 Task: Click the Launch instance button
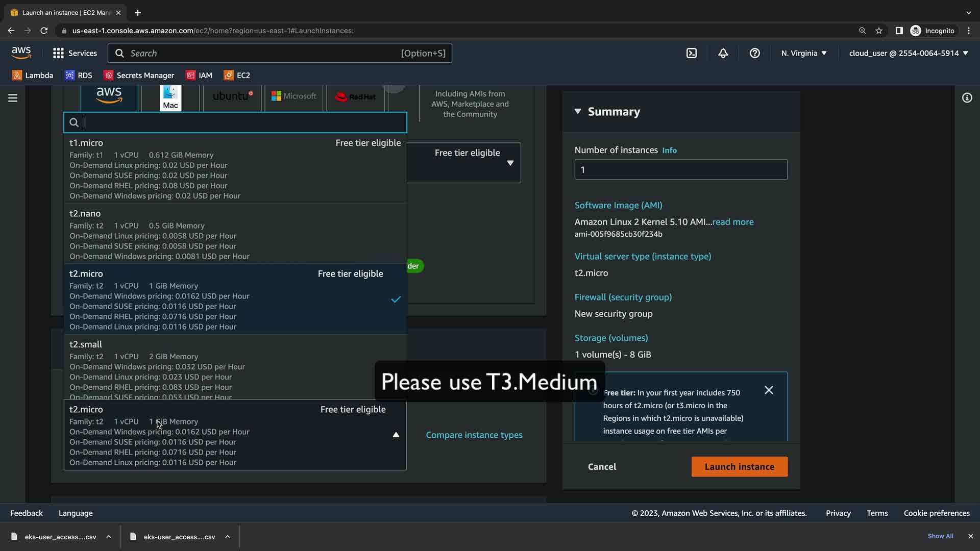point(739,467)
